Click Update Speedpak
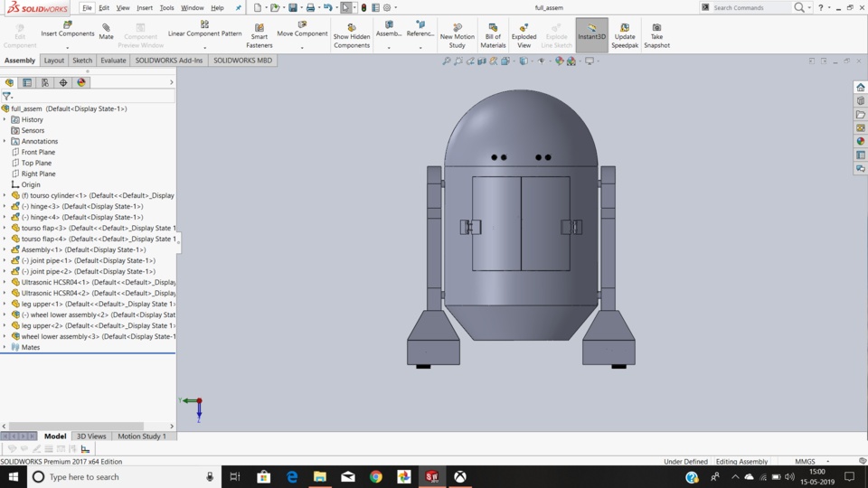Viewport: 868px width, 488px height. point(625,36)
